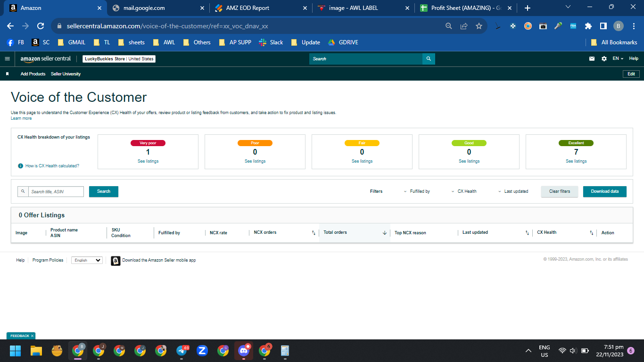
Task: Expand the CX Health filter
Action: coord(464,191)
